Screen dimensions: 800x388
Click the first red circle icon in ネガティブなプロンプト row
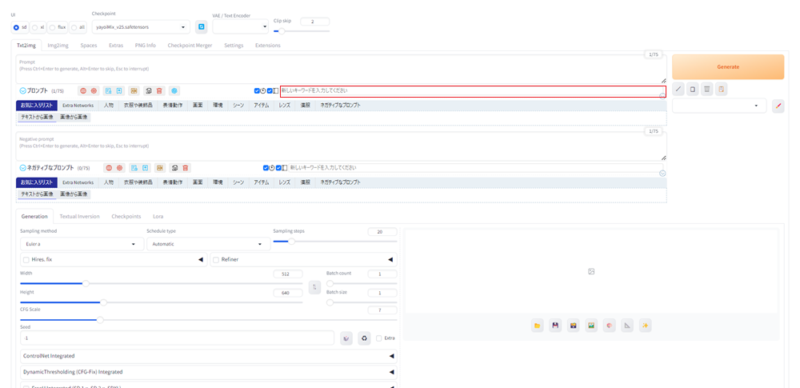tap(109, 167)
